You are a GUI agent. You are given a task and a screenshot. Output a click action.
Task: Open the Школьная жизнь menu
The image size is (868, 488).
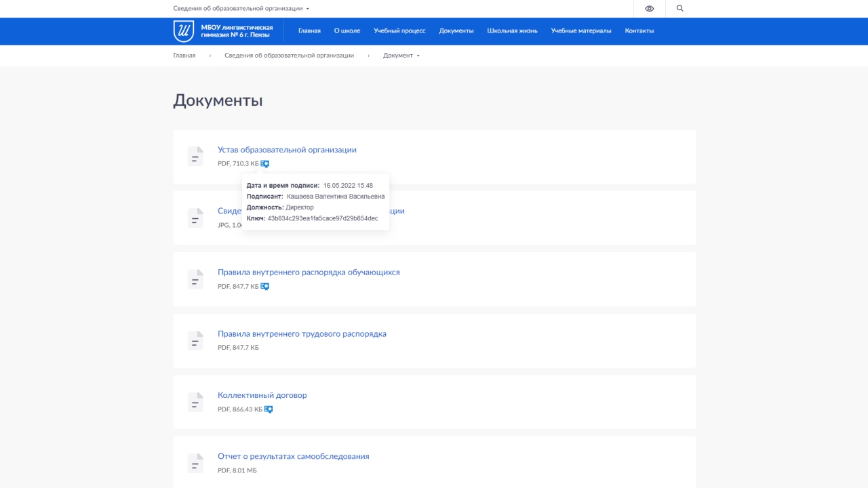click(512, 31)
